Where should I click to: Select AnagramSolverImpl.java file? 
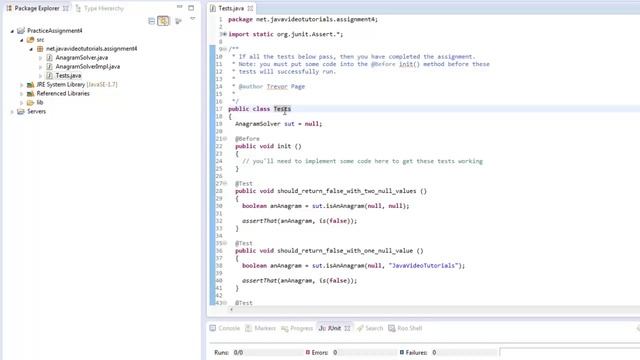[x=88, y=67]
